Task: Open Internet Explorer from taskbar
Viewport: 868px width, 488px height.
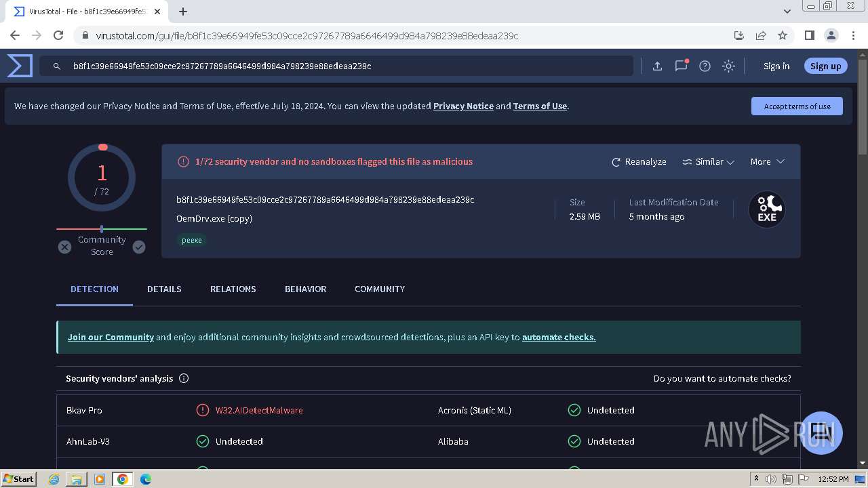Action: point(54,479)
